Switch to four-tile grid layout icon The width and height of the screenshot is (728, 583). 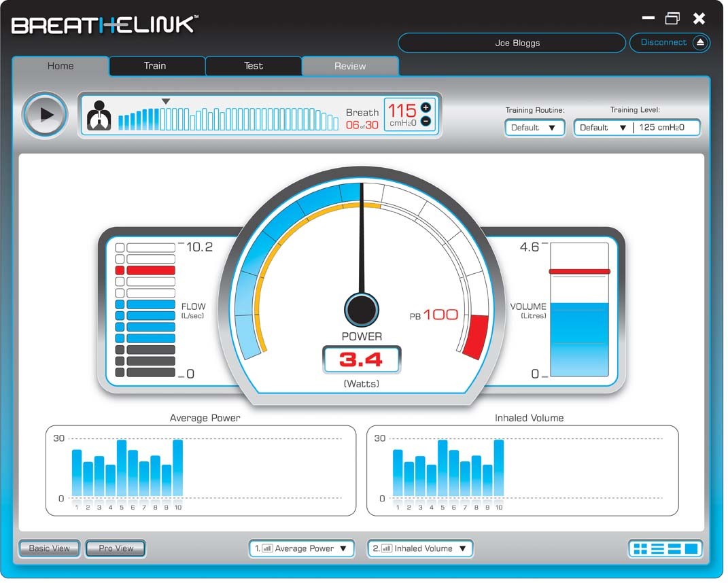640,549
